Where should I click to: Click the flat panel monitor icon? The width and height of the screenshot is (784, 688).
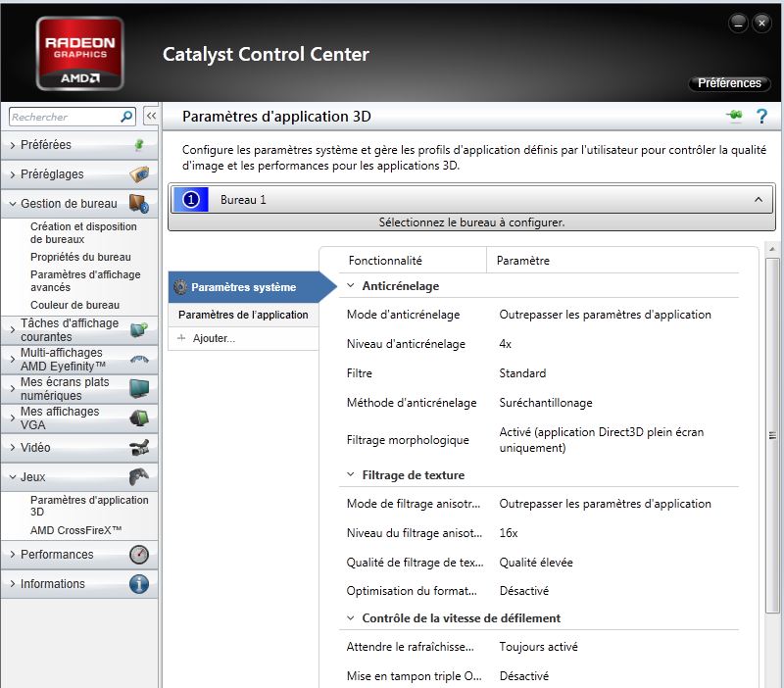(139, 388)
